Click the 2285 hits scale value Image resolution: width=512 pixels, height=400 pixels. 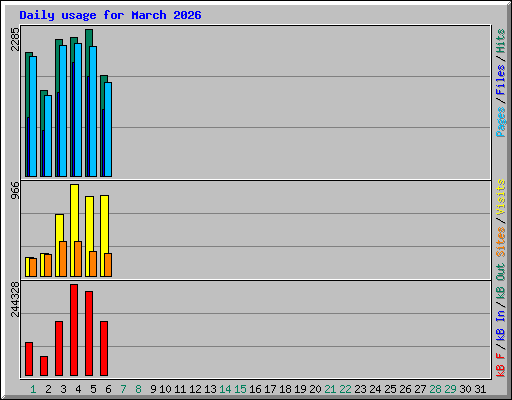pyautogui.click(x=15, y=39)
